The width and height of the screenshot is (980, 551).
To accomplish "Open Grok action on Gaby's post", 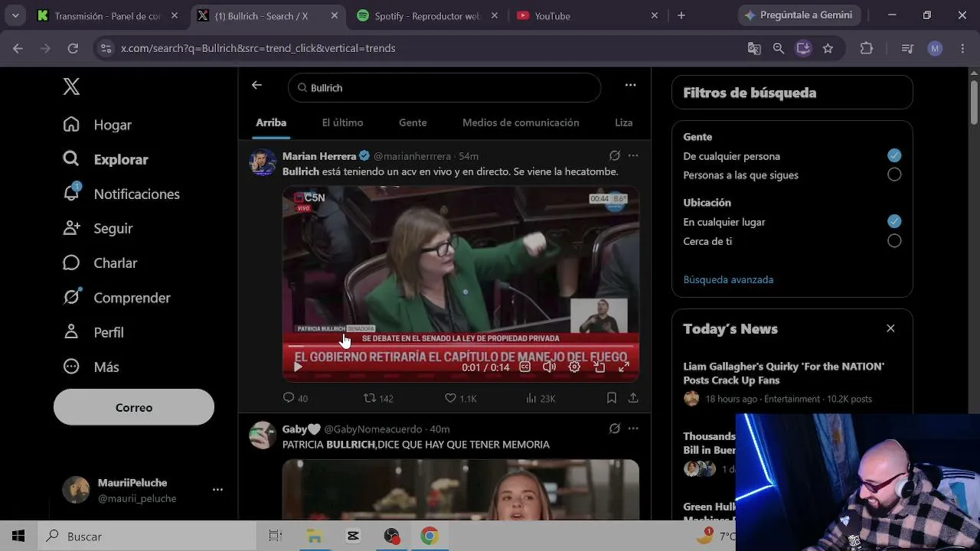I will pos(614,429).
